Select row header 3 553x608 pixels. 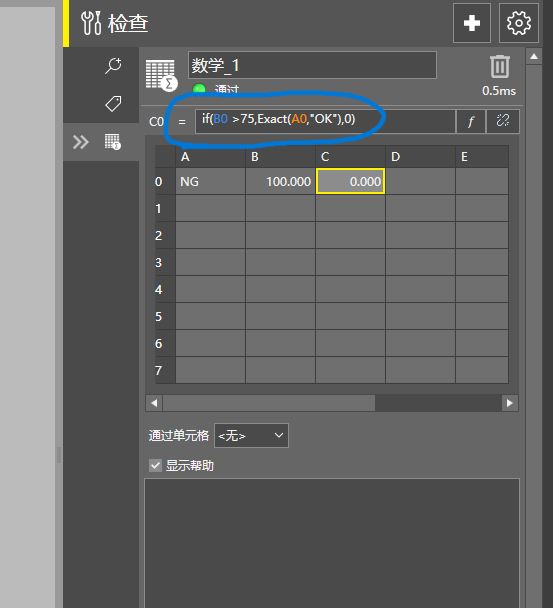pyautogui.click(x=165, y=262)
